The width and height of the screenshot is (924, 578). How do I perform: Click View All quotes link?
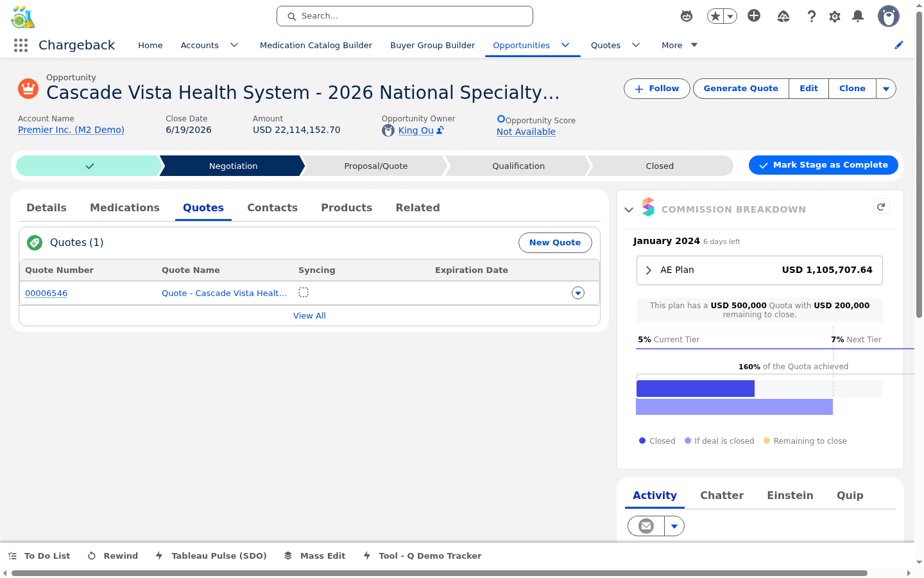click(309, 316)
